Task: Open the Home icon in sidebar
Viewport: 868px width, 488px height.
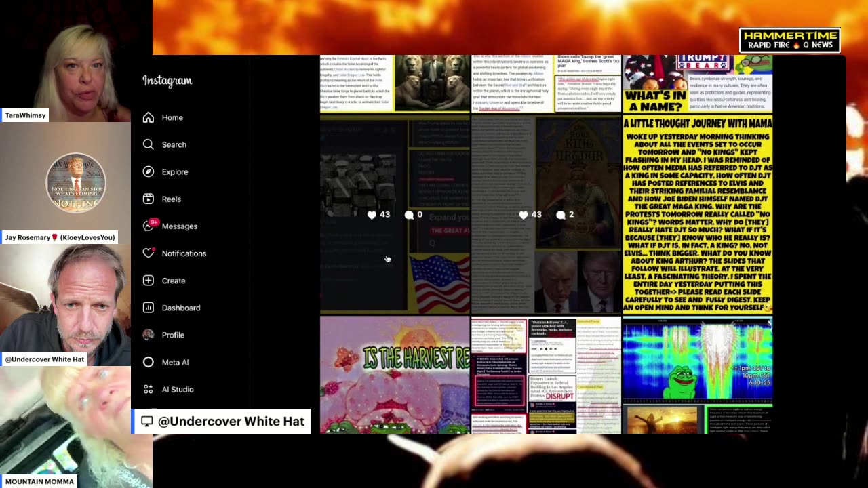Action: (x=149, y=117)
